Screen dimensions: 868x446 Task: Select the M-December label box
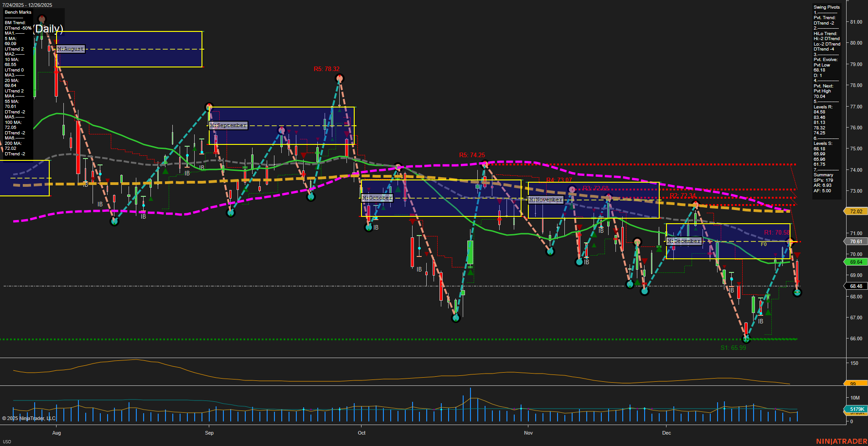(684, 241)
